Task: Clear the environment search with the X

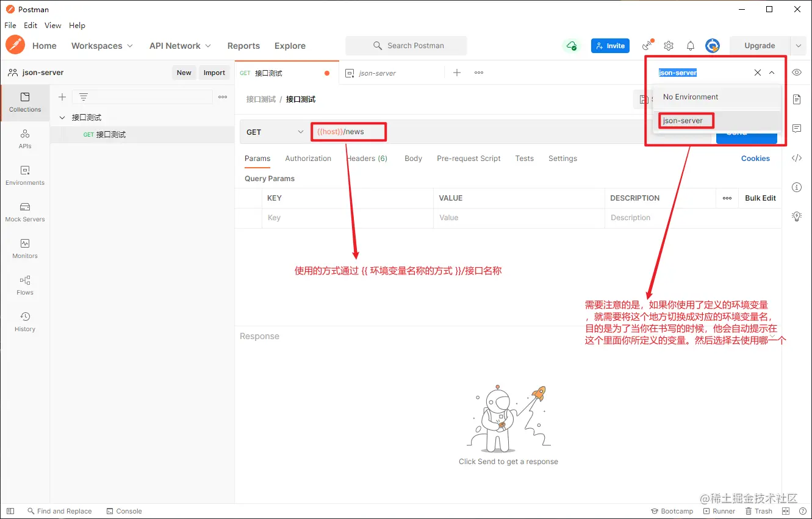Action: 758,73
